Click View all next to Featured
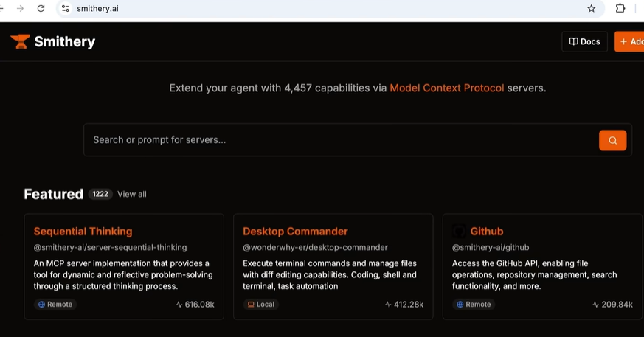 (x=132, y=194)
